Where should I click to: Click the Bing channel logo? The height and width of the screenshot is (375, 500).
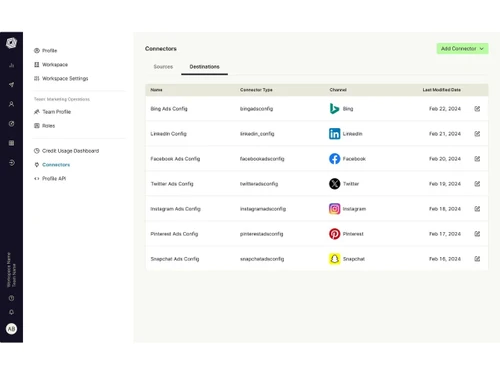tap(334, 109)
